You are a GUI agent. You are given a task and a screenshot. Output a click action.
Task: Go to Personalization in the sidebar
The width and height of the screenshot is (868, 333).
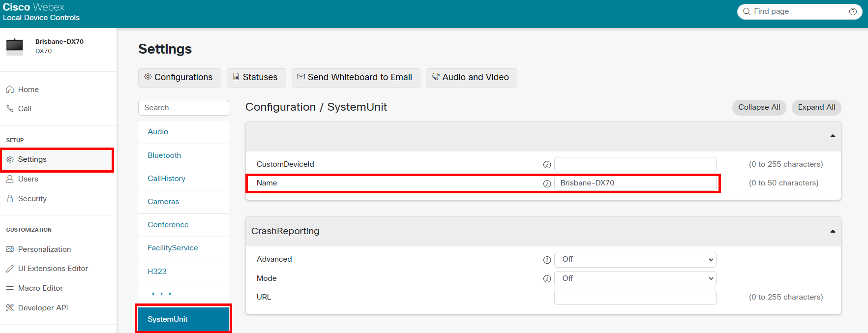44,249
